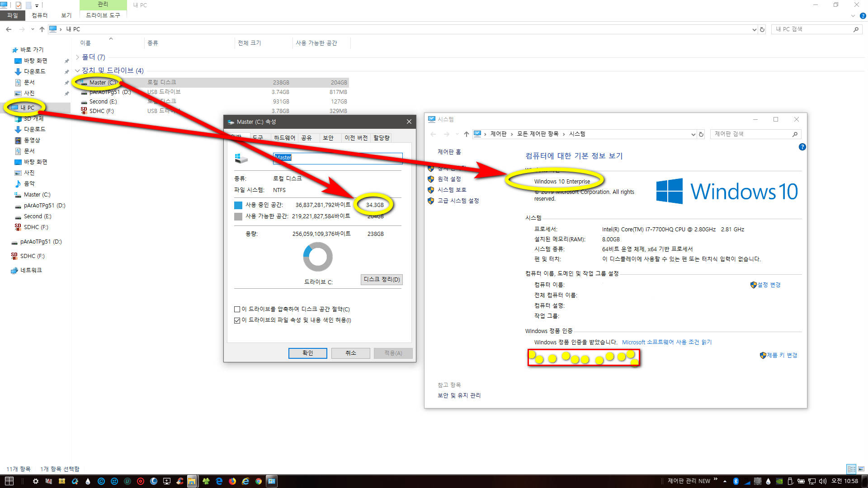Launch Firefox from the taskbar
Viewport: 868px width, 488px height.
click(232, 481)
